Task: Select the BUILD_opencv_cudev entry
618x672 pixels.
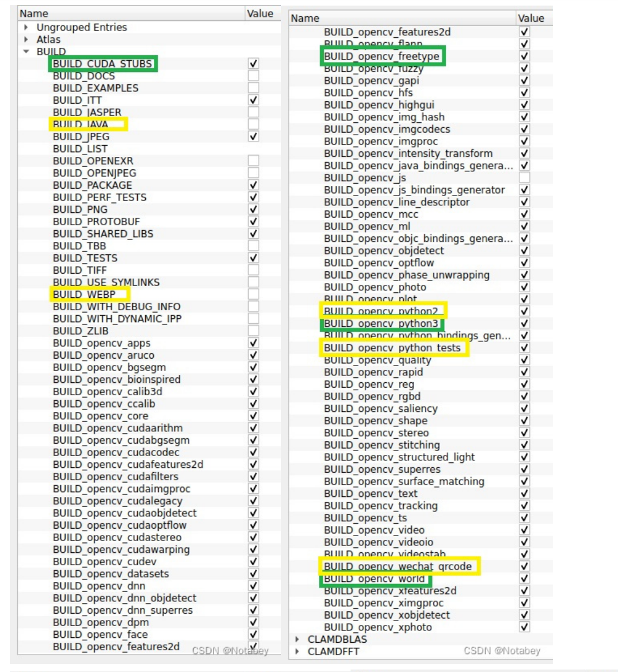Action: (105, 562)
